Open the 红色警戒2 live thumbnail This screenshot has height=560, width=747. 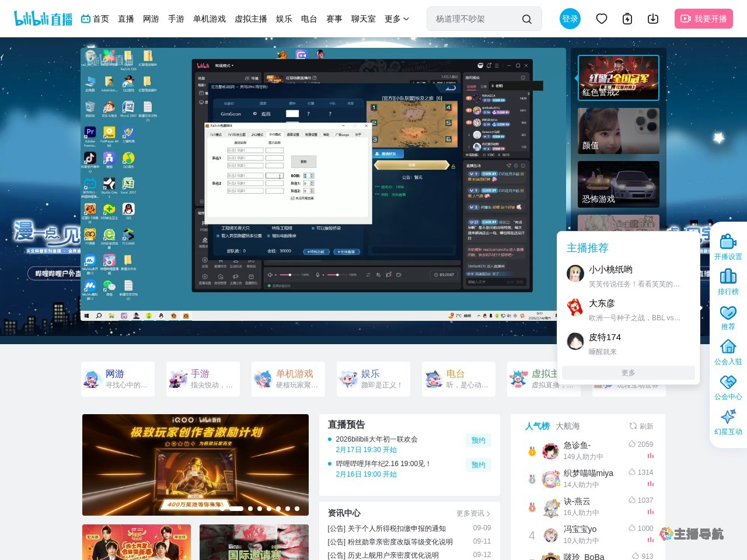(619, 78)
